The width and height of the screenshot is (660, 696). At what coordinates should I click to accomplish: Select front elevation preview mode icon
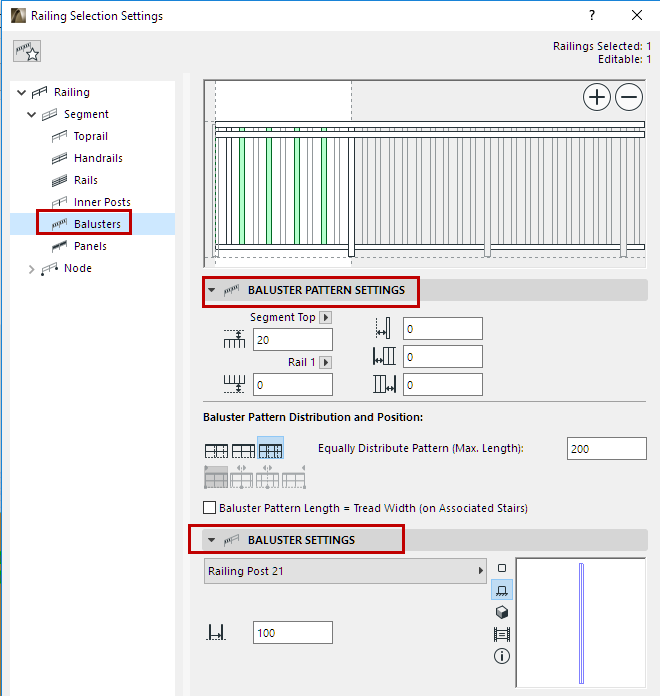coord(502,590)
